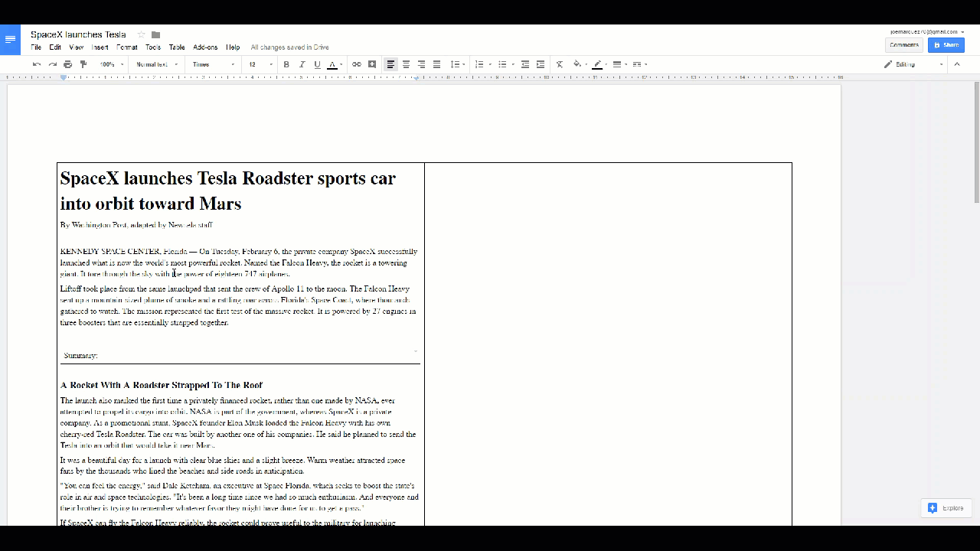Open the Help menu
The height and width of the screenshot is (551, 980).
pos(233,47)
